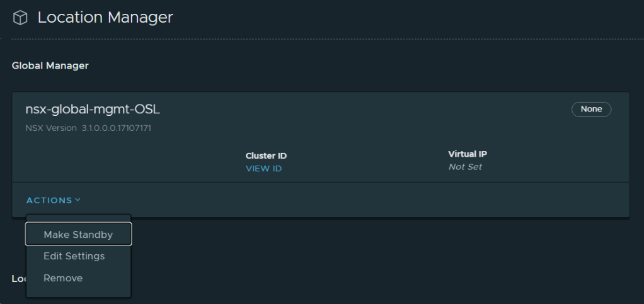The height and width of the screenshot is (304, 644).
Task: Click the NSX Version label
Action: click(x=51, y=128)
